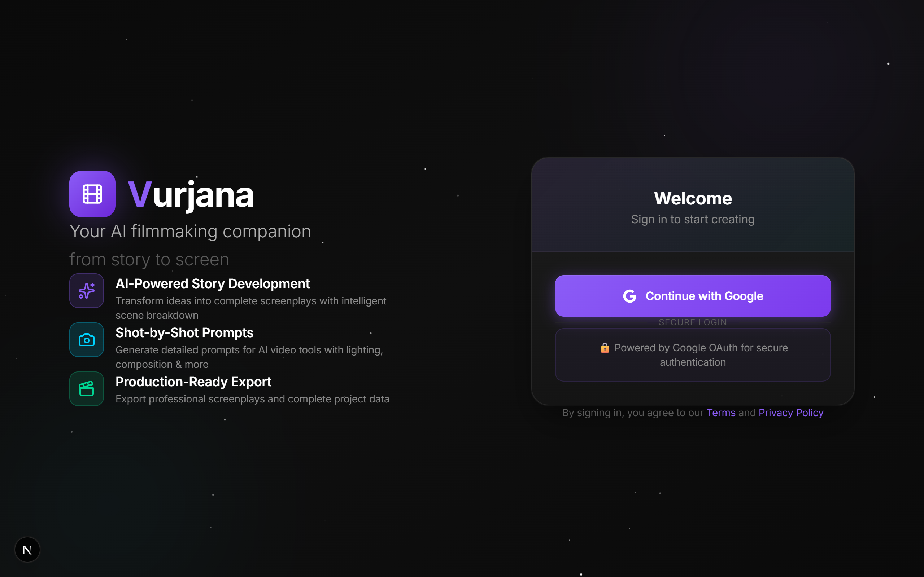Click the Vurjana brand name text
924x577 pixels.
click(191, 195)
